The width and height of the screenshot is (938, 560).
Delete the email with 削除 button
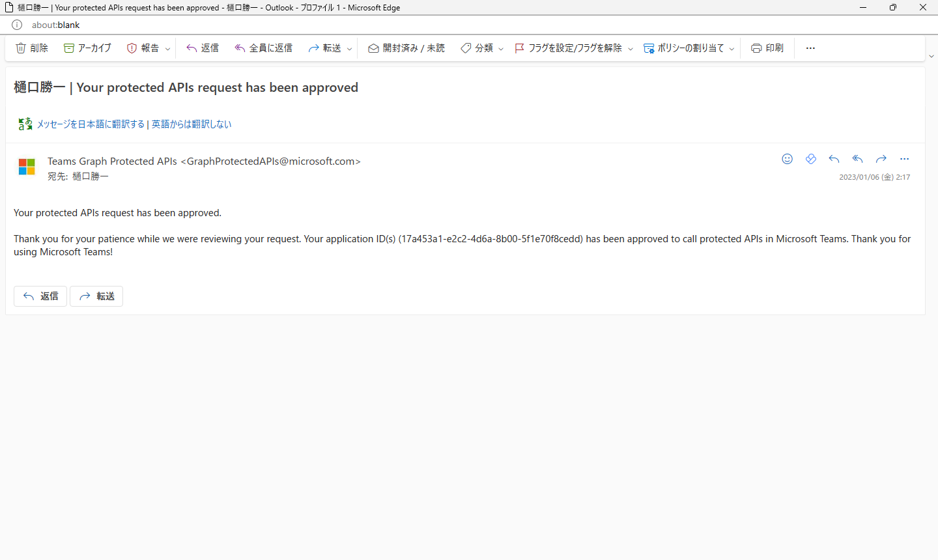point(31,48)
